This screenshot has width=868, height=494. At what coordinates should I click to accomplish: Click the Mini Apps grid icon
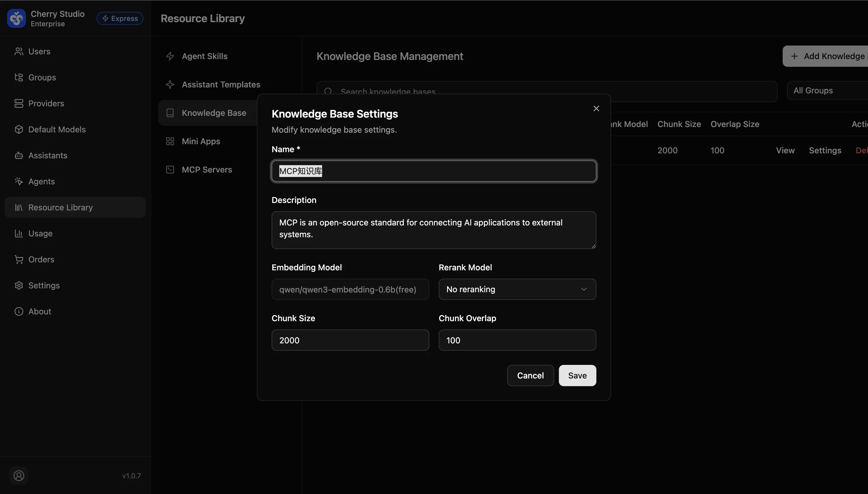tap(170, 141)
